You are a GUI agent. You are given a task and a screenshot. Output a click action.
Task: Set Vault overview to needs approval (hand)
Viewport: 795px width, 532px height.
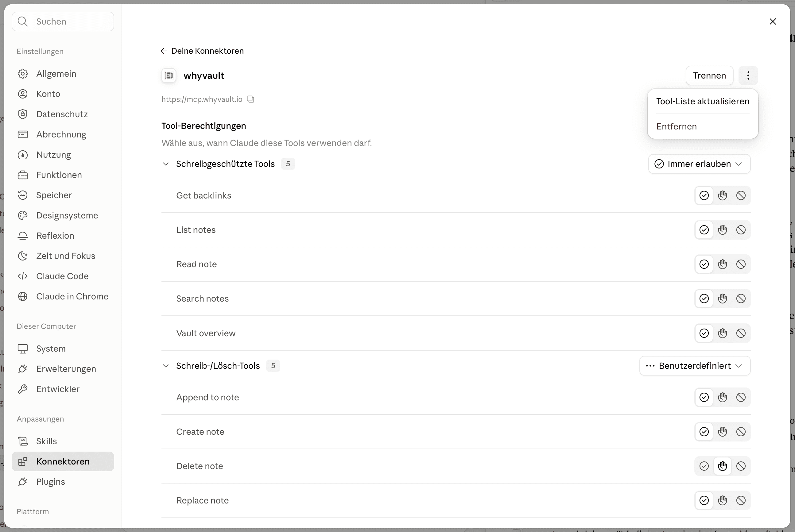pyautogui.click(x=722, y=333)
